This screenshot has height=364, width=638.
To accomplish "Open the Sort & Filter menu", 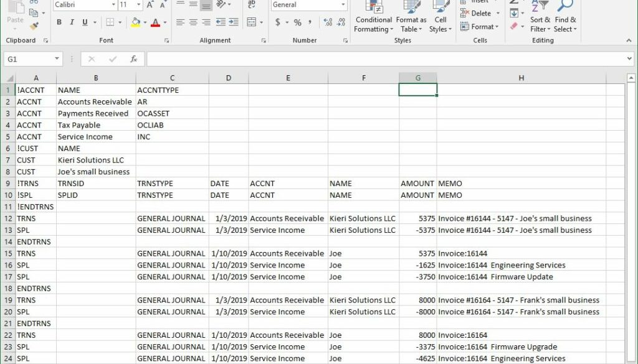I will tap(540, 16).
